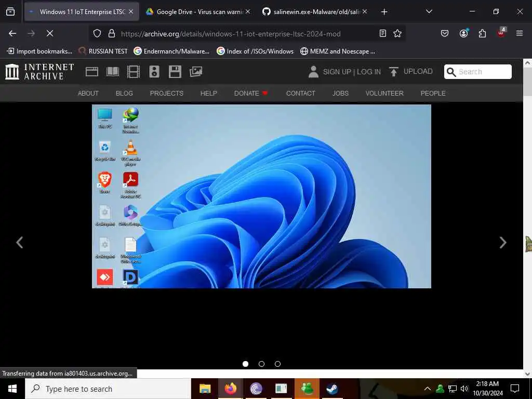Screen dimensions: 532x399
Task: Open the BLOG menu item
Action: tap(124, 93)
